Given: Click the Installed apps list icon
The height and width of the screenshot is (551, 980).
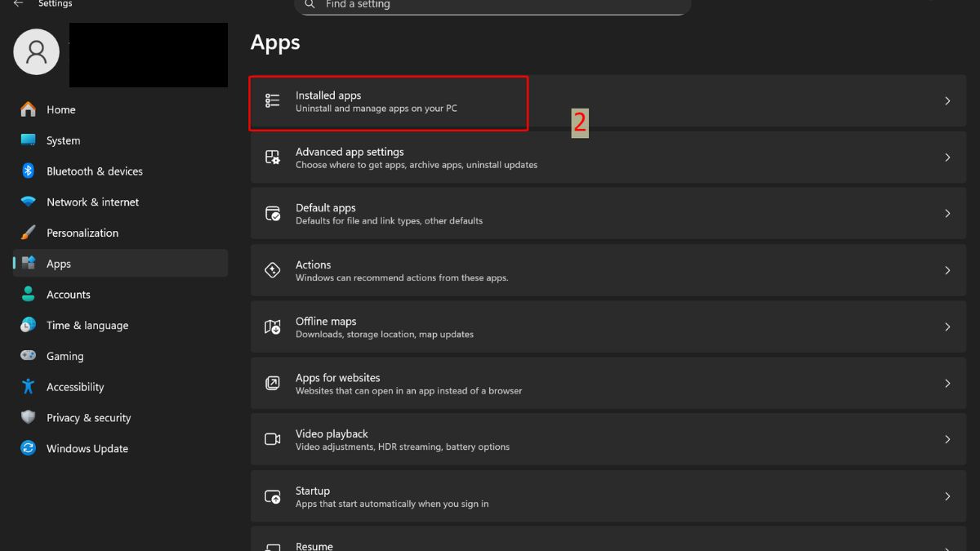Looking at the screenshot, I should (x=273, y=101).
